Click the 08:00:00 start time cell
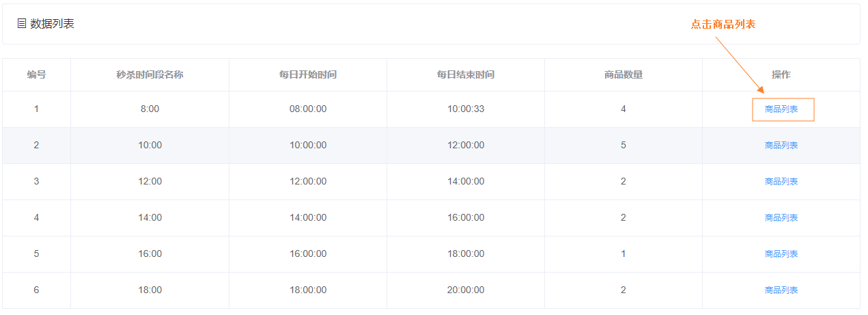Screen dimensions: 868x315 click(x=308, y=109)
